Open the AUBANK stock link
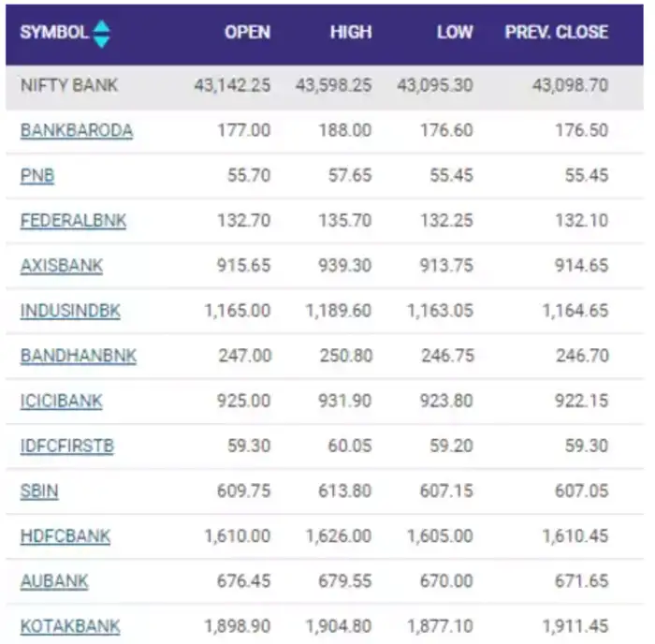This screenshot has width=655, height=644. pos(54,581)
